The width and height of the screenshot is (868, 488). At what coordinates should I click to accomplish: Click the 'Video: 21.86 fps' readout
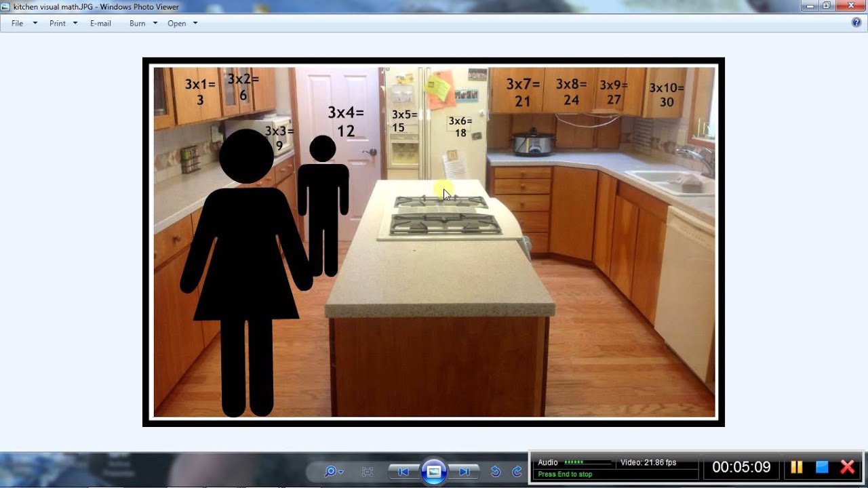click(x=648, y=462)
